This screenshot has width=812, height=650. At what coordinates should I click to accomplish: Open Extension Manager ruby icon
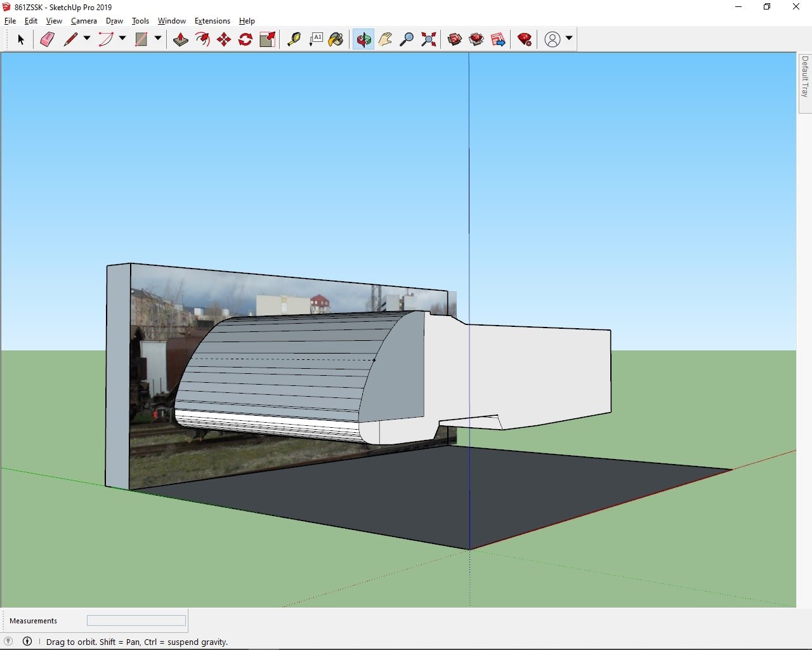(x=525, y=39)
